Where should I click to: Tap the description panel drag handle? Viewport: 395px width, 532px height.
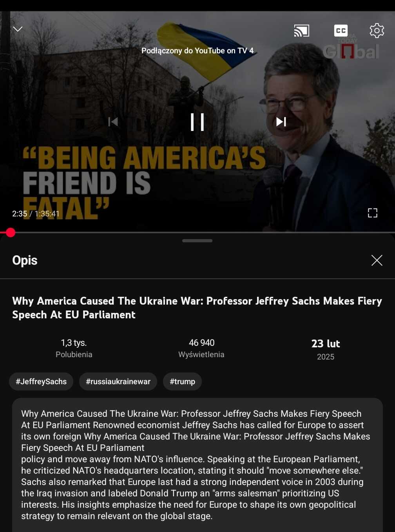[x=197, y=241]
